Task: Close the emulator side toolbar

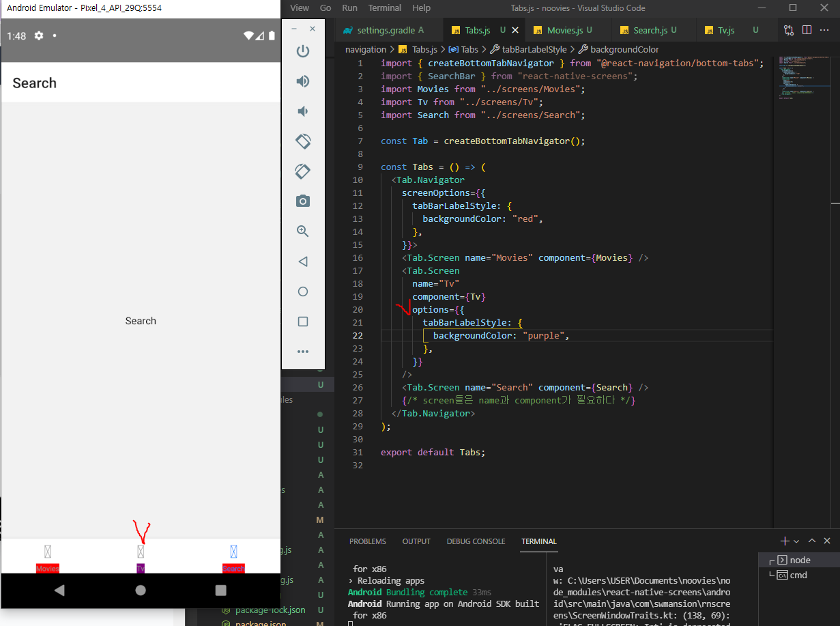Action: click(x=313, y=29)
